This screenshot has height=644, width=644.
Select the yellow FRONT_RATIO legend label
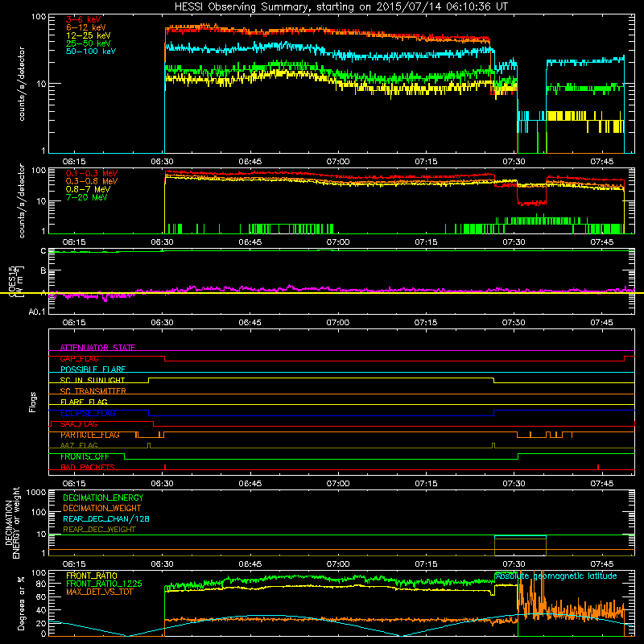(x=92, y=576)
